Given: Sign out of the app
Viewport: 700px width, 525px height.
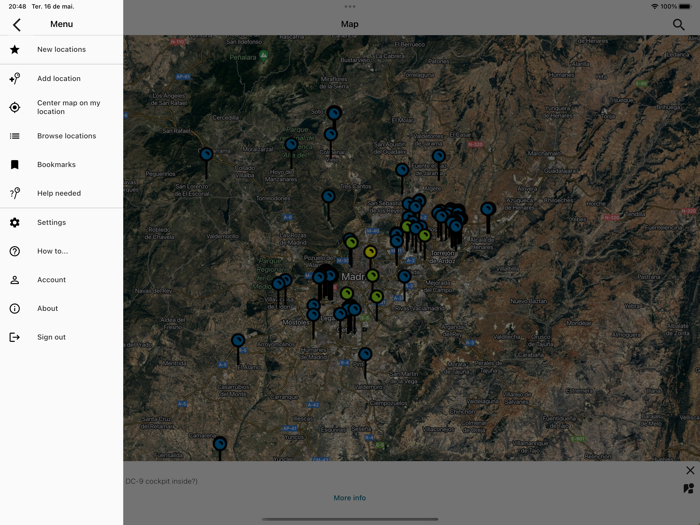Looking at the screenshot, I should tap(61, 337).
